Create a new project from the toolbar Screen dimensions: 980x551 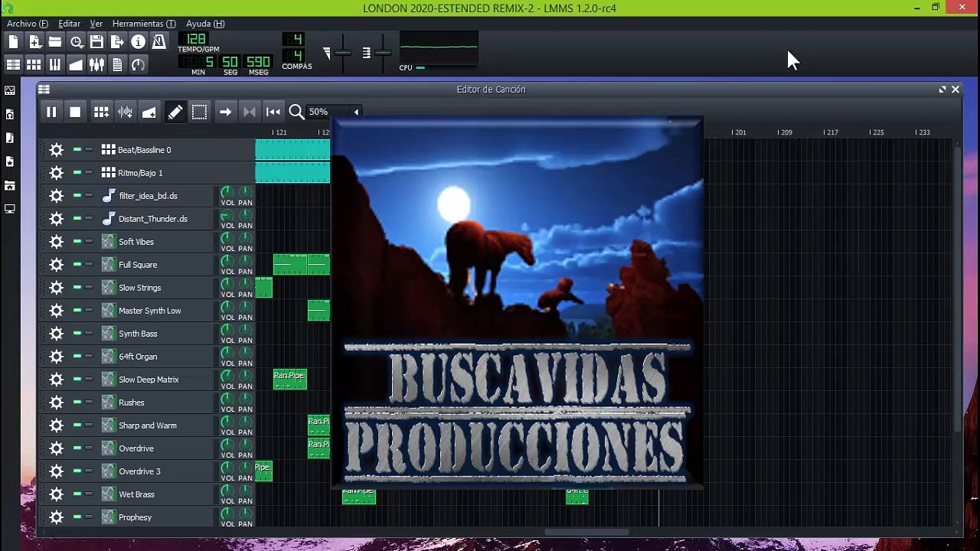(13, 42)
